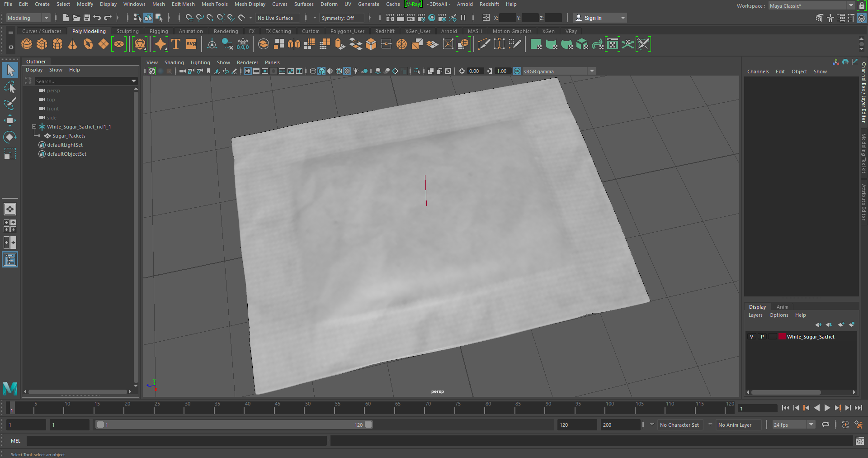
Task: Select the Paint Selection tool
Action: (10, 104)
